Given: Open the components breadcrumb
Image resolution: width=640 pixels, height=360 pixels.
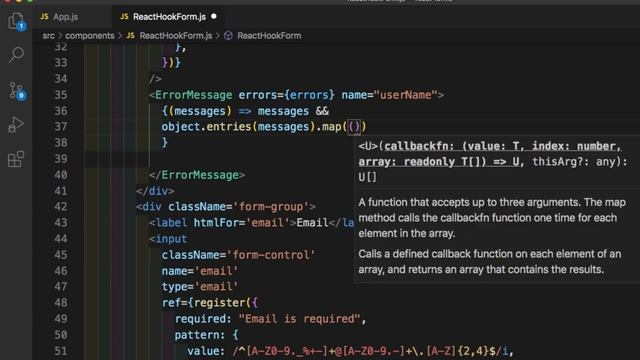Looking at the screenshot, I should (90, 36).
